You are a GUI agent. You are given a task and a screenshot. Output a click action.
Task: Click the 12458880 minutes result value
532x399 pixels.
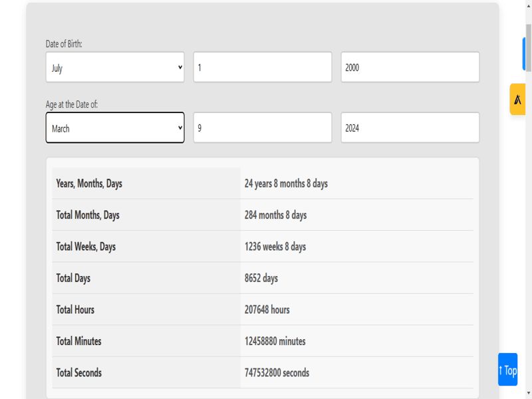point(275,341)
